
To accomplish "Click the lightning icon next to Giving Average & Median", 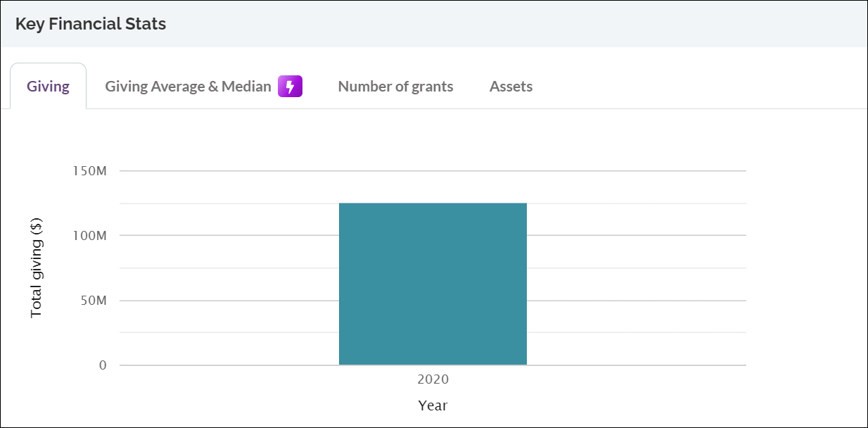I will coord(289,86).
